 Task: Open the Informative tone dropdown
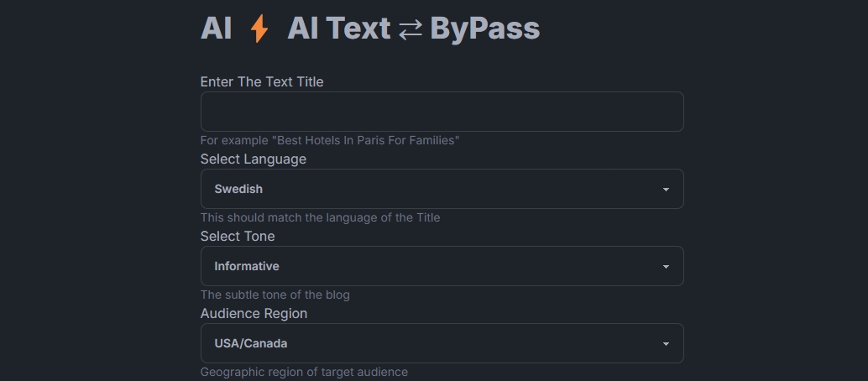click(x=442, y=266)
